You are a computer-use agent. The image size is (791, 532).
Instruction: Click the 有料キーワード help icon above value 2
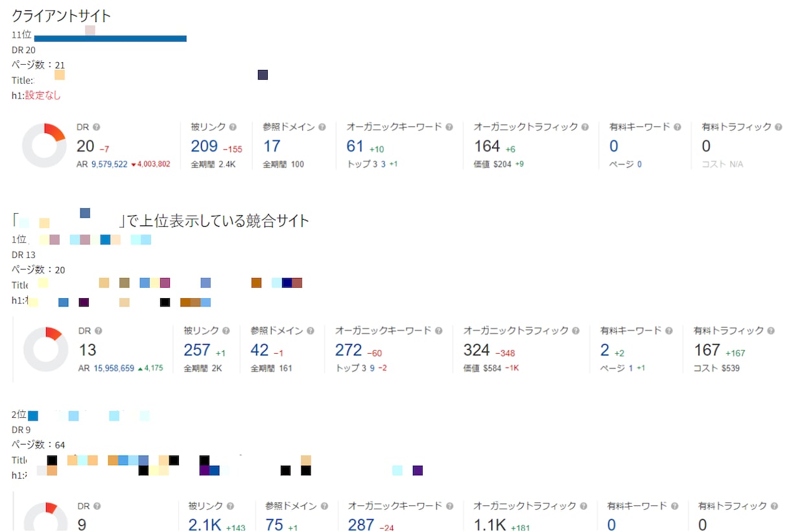pos(668,331)
